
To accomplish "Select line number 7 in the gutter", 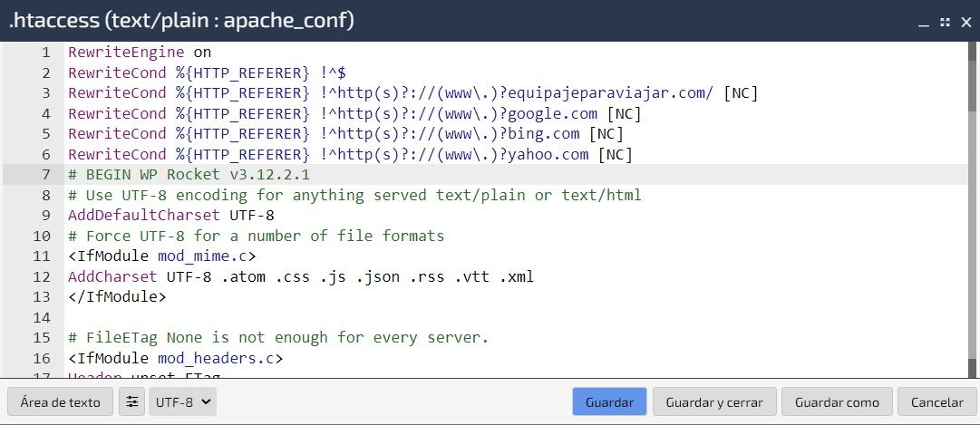I will [x=45, y=174].
